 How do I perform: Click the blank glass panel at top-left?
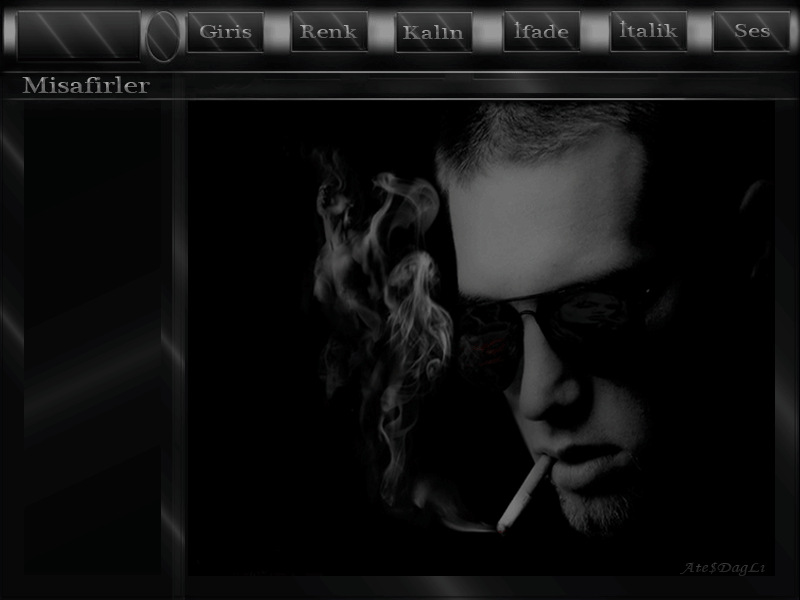point(79,35)
